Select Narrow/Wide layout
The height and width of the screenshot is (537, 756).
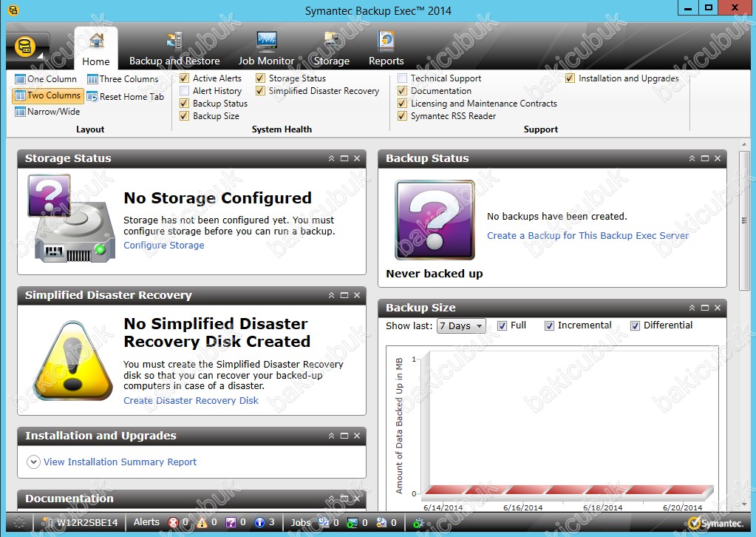pos(47,112)
